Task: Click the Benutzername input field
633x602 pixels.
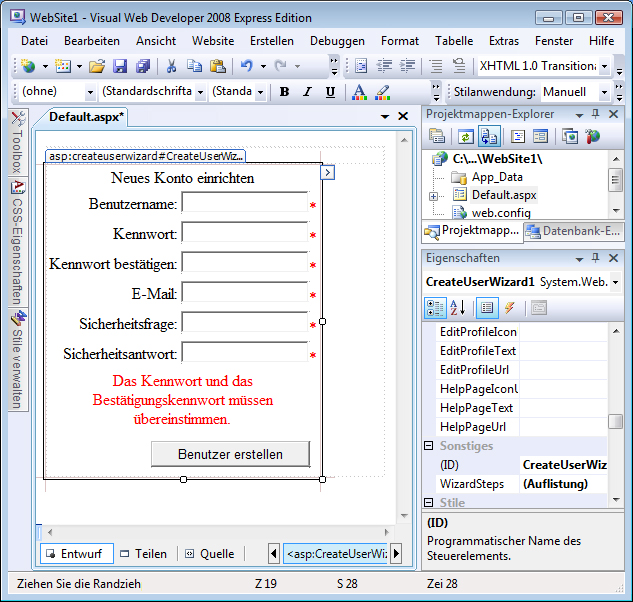Action: 245,202
